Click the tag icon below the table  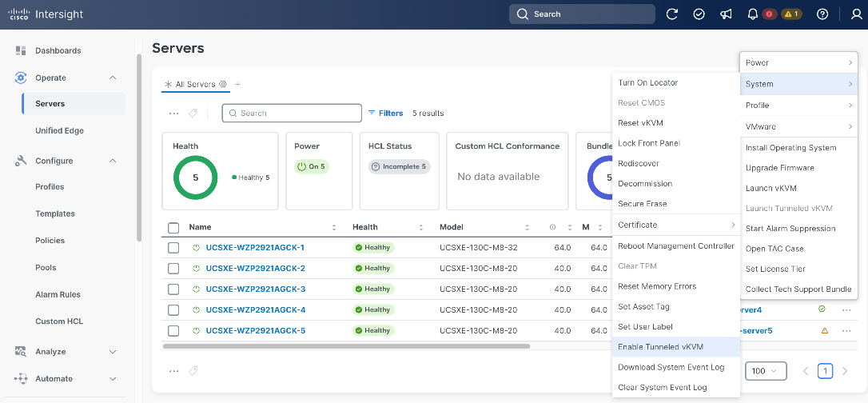[193, 371]
